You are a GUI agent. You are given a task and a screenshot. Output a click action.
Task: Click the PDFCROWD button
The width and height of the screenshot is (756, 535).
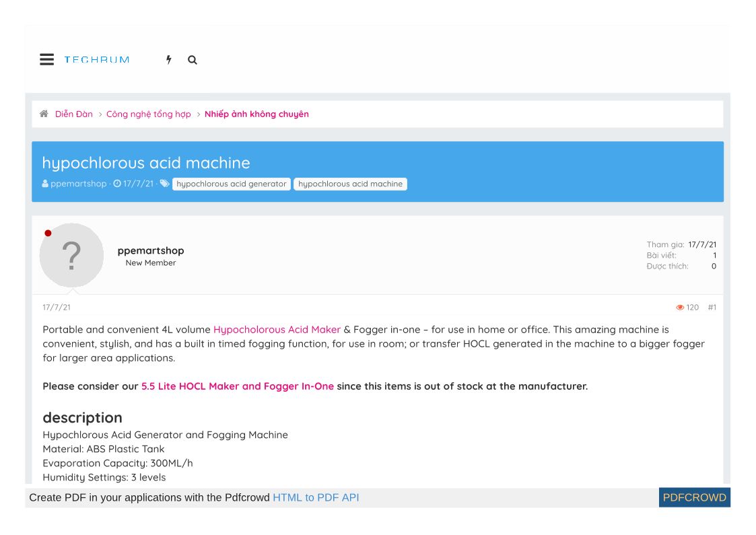(694, 497)
